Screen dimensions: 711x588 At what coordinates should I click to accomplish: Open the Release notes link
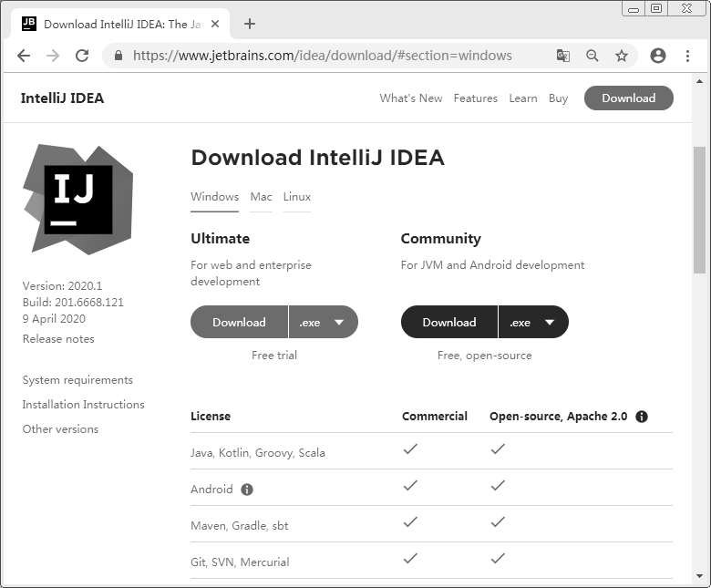tap(58, 338)
